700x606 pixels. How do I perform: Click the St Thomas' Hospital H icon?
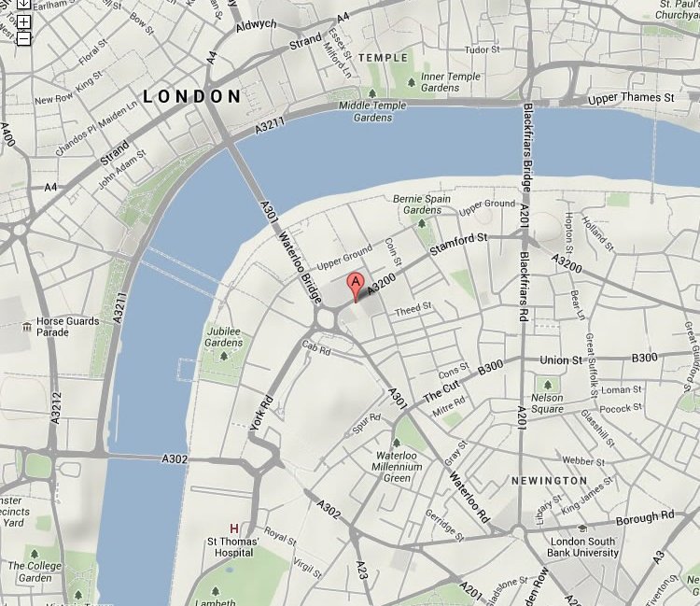tap(234, 528)
